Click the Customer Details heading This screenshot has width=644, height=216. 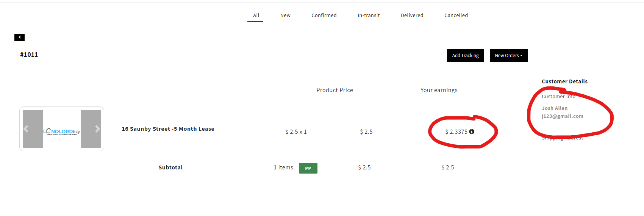564,81
